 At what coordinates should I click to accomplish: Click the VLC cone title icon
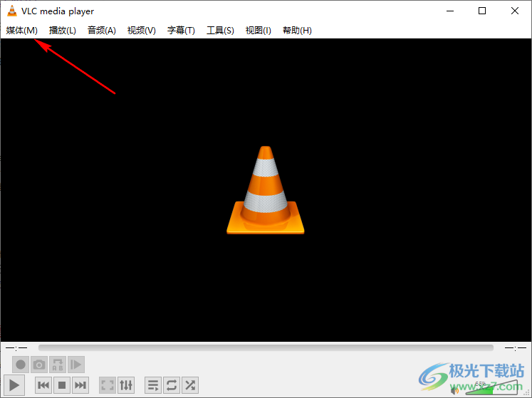click(12, 11)
